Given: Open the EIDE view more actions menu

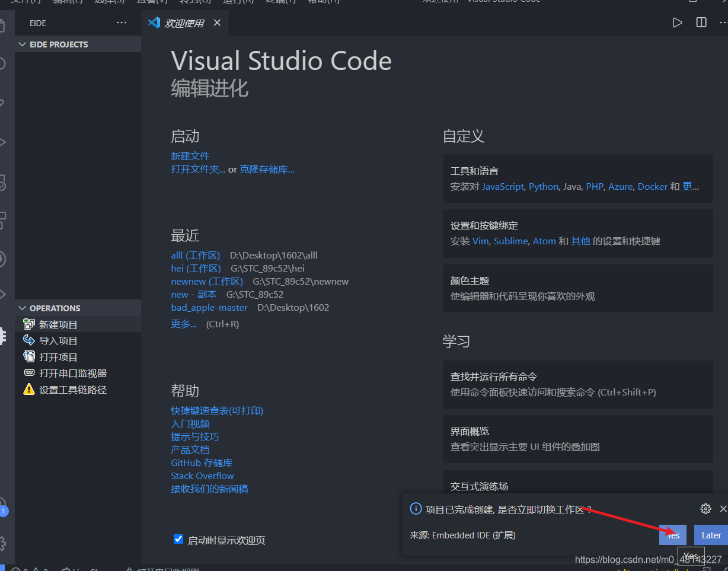Looking at the screenshot, I should click(x=122, y=23).
